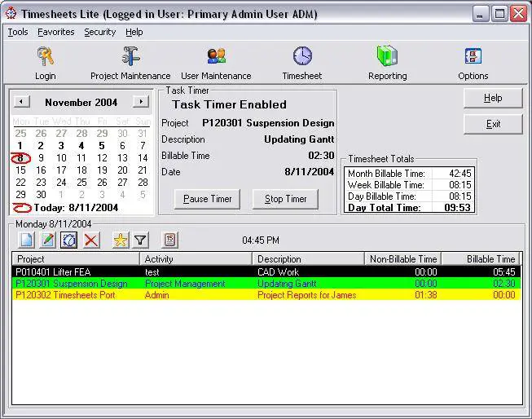532x419 pixels.
Task: Click the calendar date icon
Action: point(169,240)
